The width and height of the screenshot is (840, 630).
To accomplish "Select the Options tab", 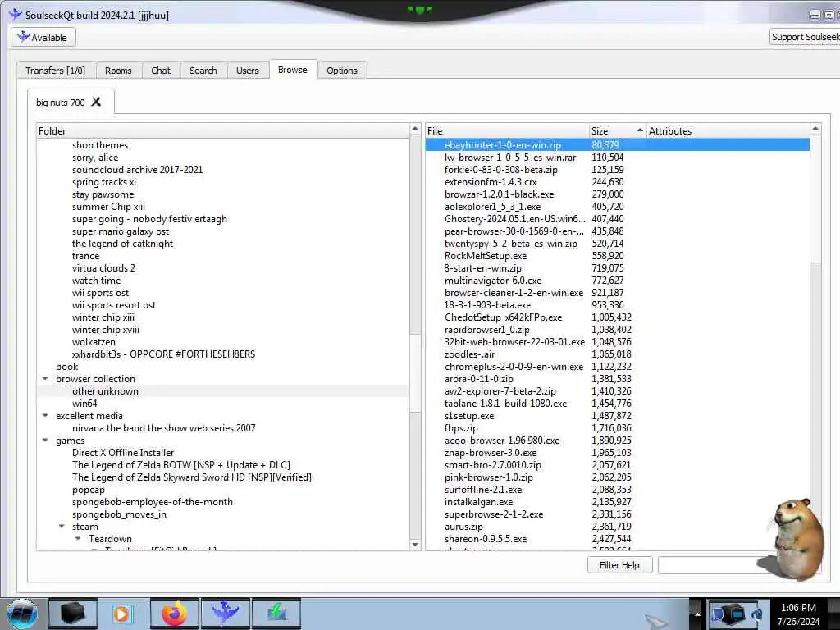I will click(x=342, y=71).
